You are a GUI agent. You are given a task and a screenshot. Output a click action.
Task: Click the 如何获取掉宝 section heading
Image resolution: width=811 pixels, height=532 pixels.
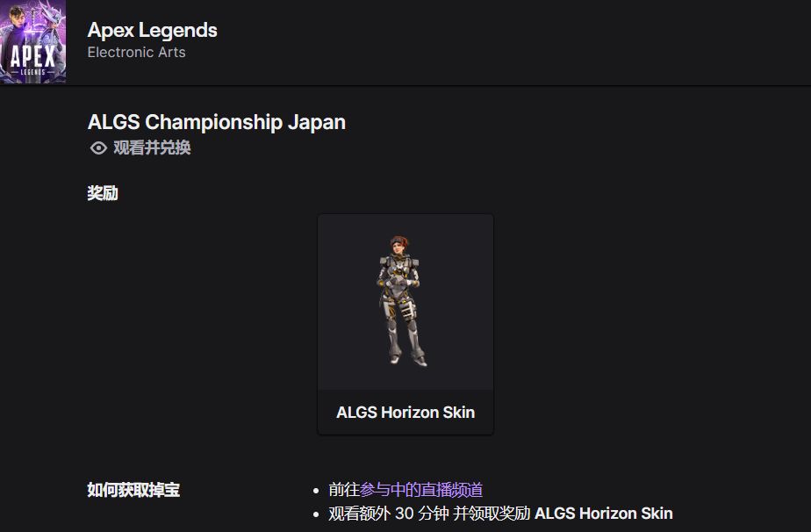click(x=133, y=490)
